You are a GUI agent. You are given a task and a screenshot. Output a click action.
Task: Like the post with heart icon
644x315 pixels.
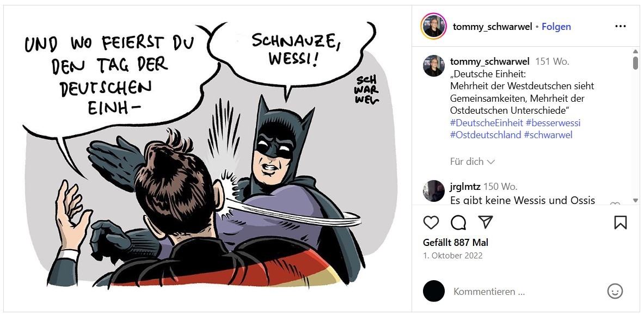point(431,223)
